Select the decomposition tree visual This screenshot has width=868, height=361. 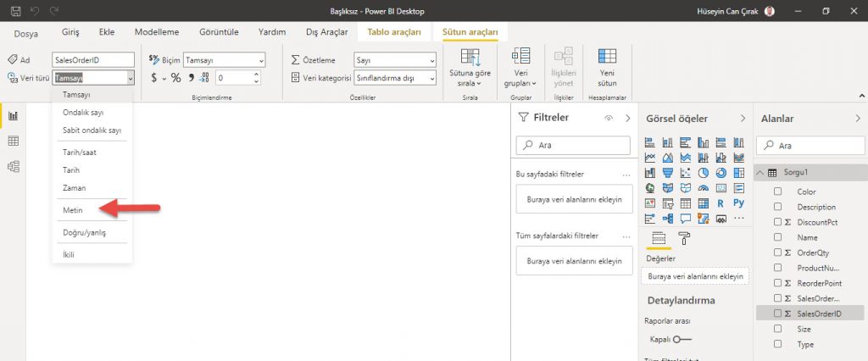click(x=668, y=219)
